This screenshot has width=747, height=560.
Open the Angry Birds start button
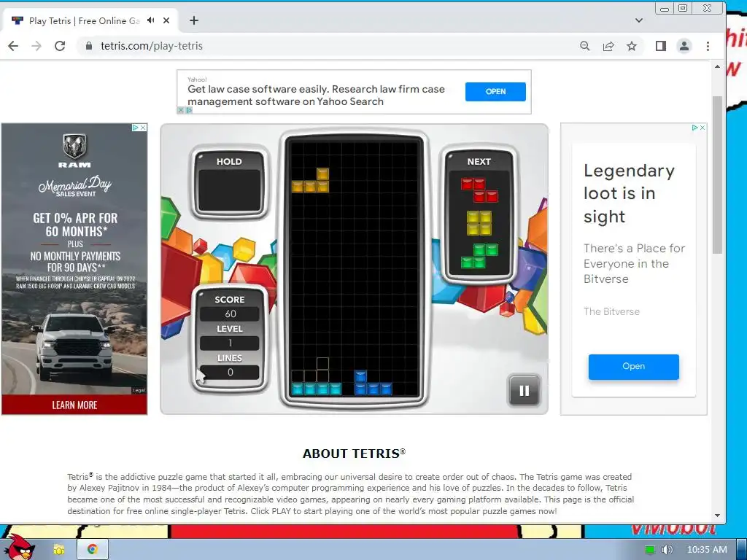point(21,547)
